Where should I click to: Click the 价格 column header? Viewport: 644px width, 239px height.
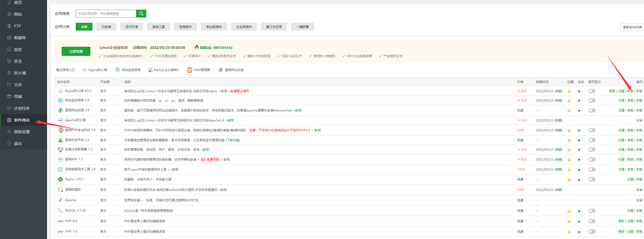pos(520,82)
